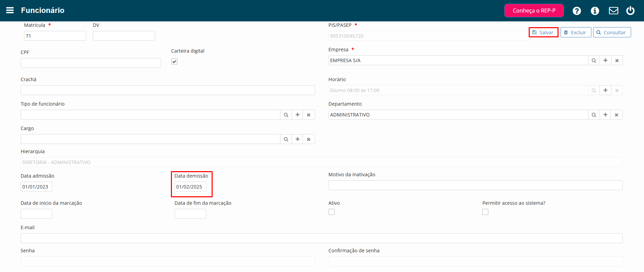644x272 pixels.
Task: Focus the Matrícula input field
Action: 55,36
